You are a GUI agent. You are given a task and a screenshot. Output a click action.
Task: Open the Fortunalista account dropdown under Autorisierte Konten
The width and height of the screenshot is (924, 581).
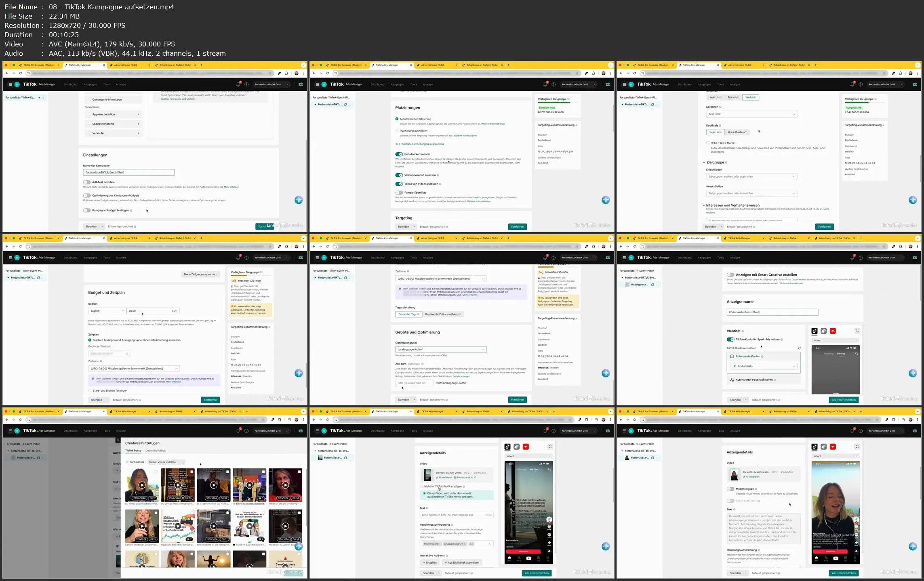(763, 366)
